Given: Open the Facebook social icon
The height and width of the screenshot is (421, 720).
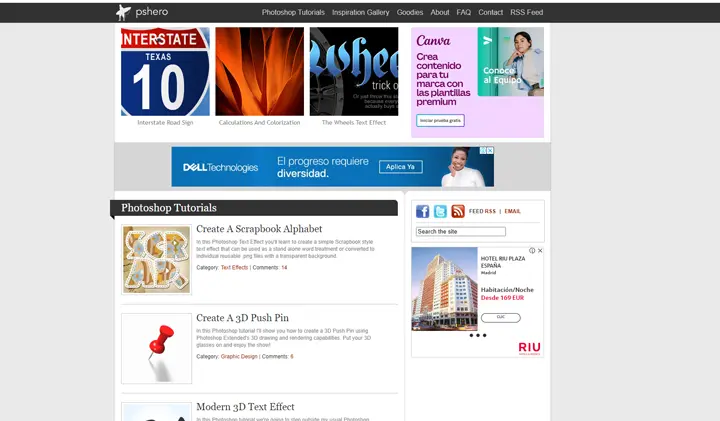Looking at the screenshot, I should pos(422,211).
